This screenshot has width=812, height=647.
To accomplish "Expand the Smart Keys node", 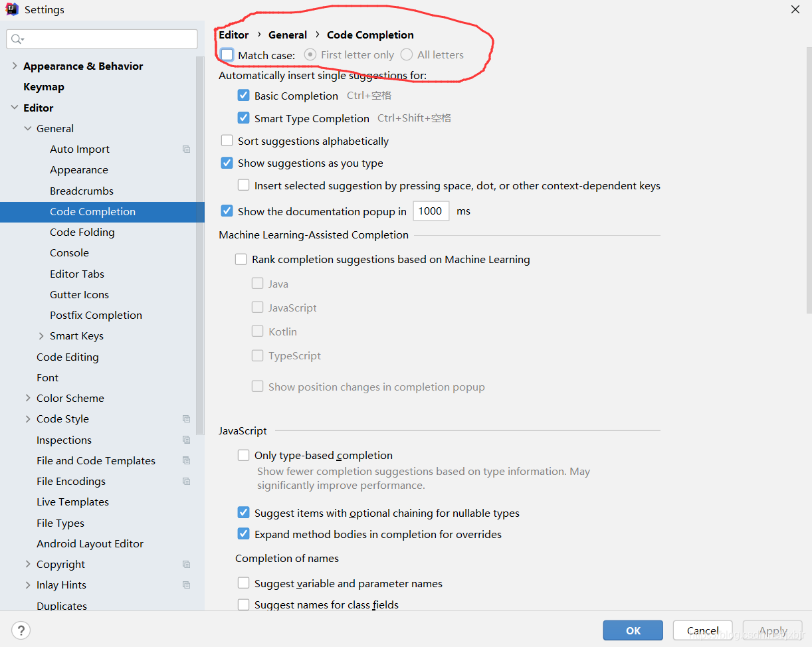I will 41,336.
